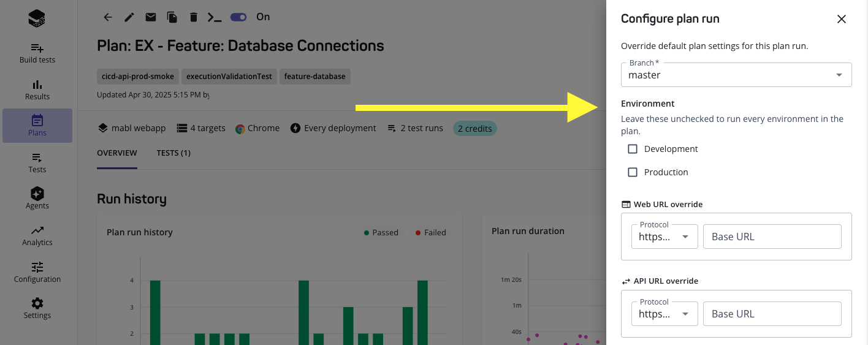
Task: Click the Run history heading
Action: (132, 199)
